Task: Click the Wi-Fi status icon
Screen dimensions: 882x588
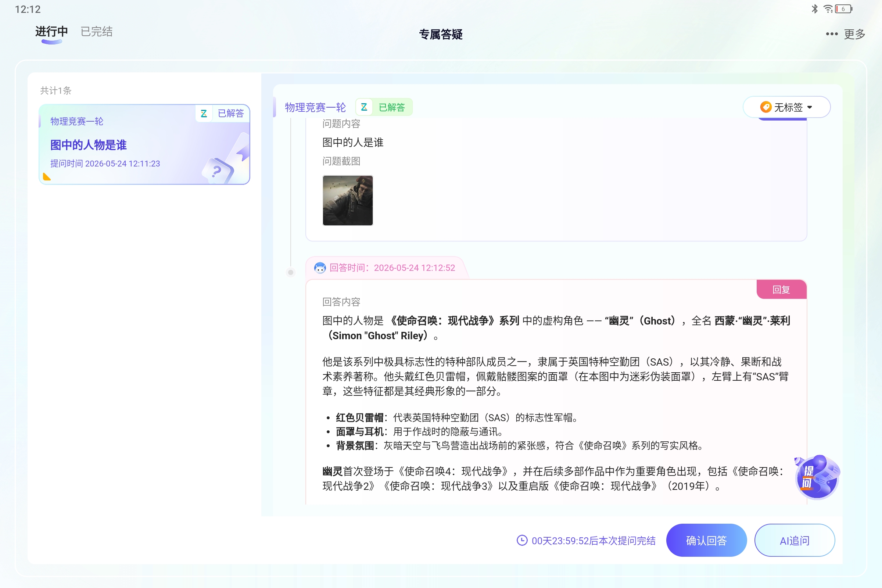Action: pos(828,9)
